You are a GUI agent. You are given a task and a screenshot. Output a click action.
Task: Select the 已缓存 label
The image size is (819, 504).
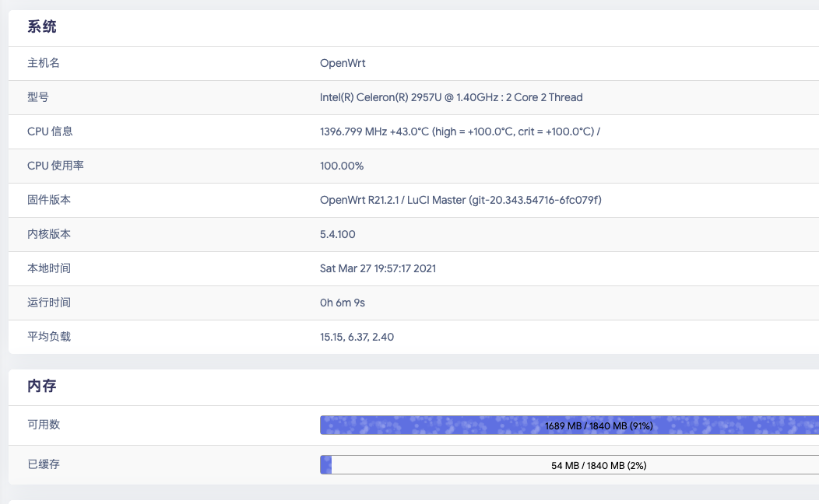point(44,464)
